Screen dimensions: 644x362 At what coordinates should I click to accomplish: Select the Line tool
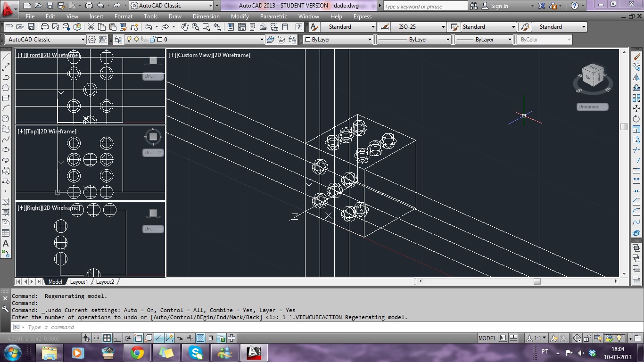(x=6, y=56)
